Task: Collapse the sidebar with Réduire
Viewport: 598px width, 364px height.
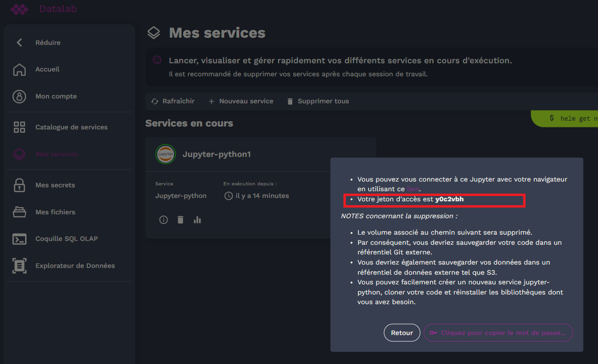Action: pyautogui.click(x=19, y=42)
